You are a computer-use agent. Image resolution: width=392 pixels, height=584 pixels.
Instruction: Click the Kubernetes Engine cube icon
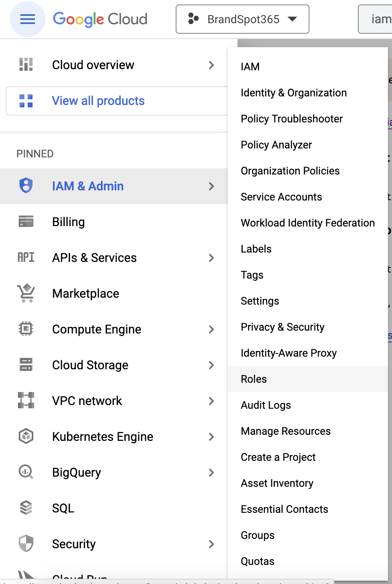pyautogui.click(x=26, y=436)
